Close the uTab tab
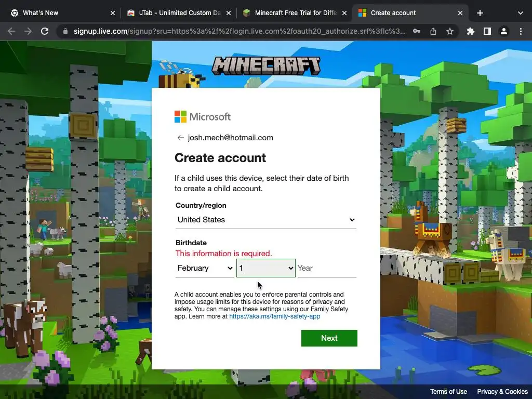 point(229,13)
